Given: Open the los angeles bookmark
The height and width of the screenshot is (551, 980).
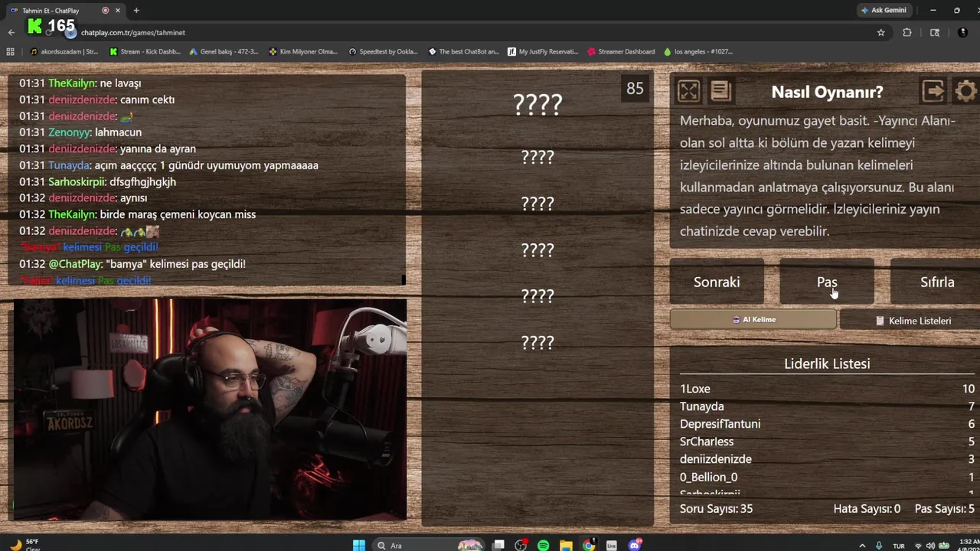Looking at the screenshot, I should [x=698, y=51].
